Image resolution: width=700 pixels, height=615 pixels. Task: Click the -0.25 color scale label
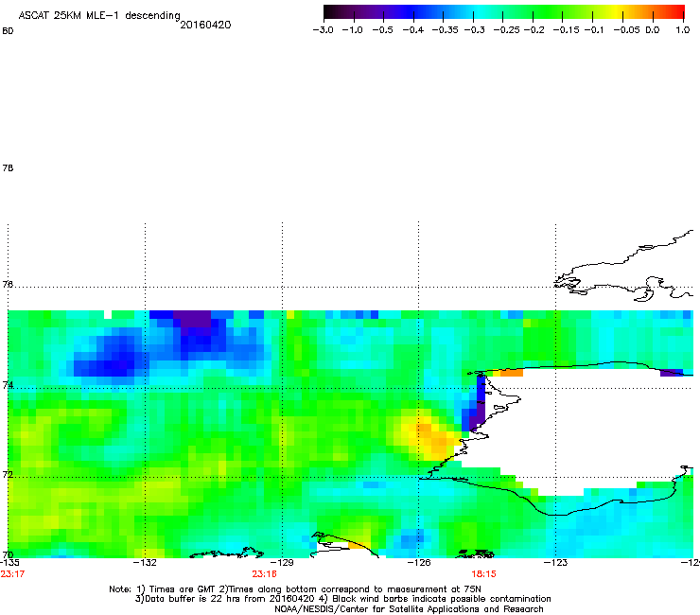pos(507,30)
